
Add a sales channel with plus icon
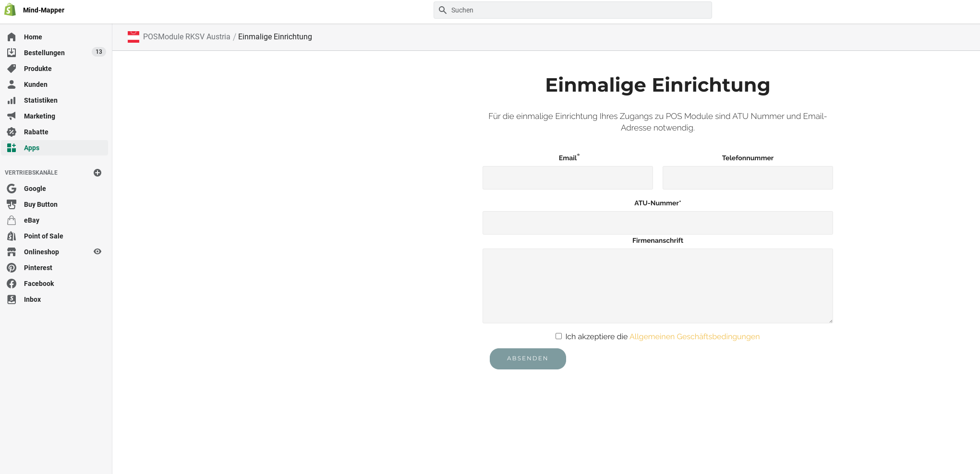click(x=97, y=173)
